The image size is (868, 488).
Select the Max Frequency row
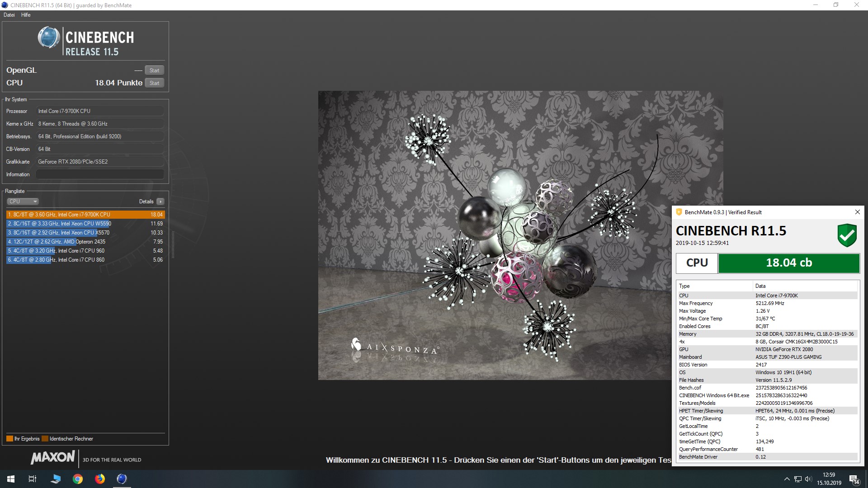pos(767,303)
